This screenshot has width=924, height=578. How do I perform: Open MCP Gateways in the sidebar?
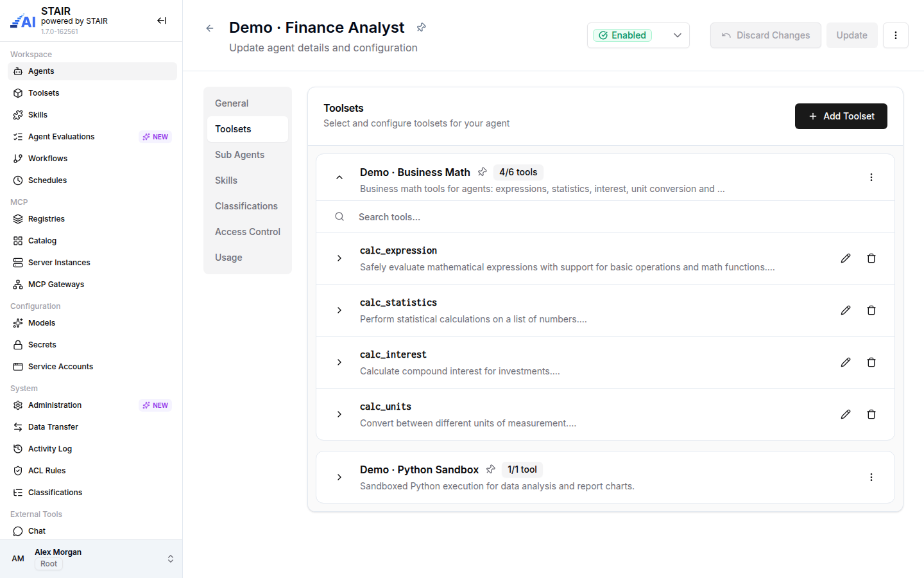tap(92, 285)
